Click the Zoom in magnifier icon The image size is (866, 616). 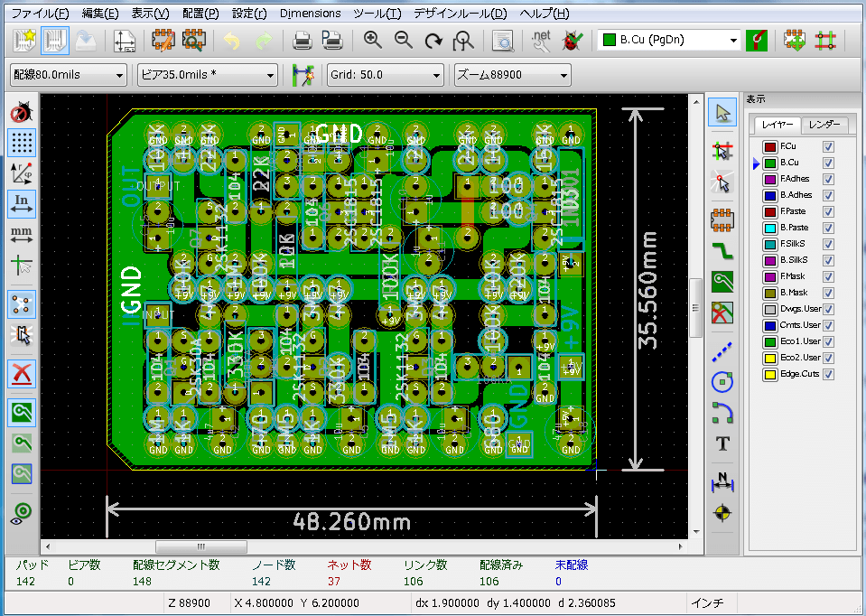(373, 41)
